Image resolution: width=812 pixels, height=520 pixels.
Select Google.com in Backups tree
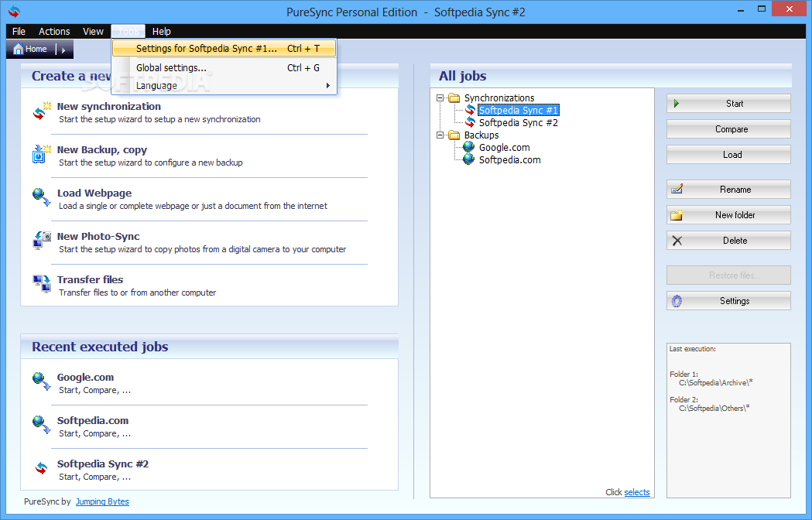pyautogui.click(x=505, y=147)
